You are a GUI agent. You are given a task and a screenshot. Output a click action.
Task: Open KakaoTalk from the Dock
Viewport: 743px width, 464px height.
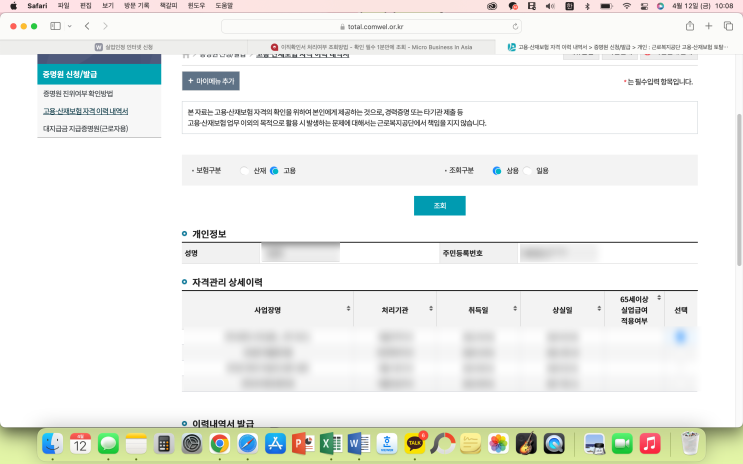415,444
